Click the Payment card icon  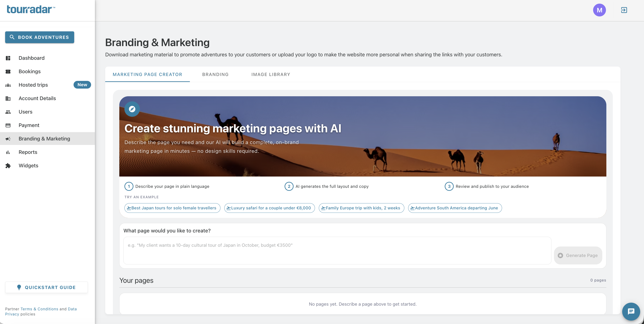[8, 125]
